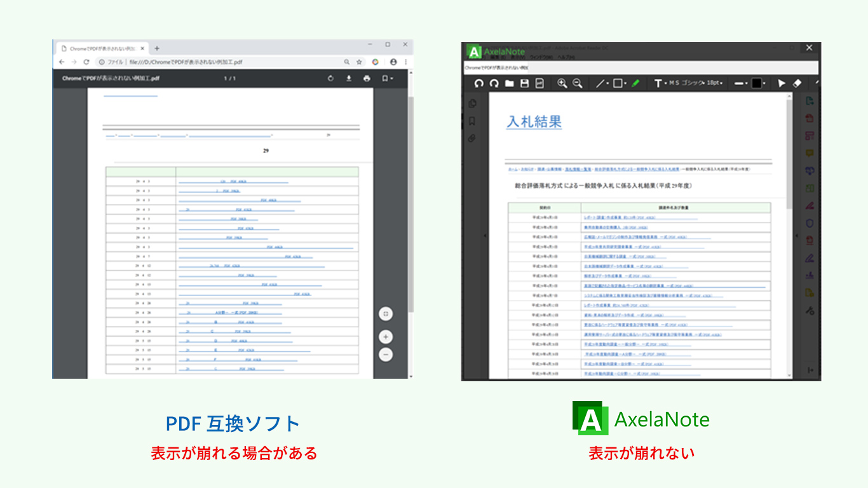This screenshot has height=488, width=868.
Task: Select the Chrome tab showing the PDF
Action: 102,48
